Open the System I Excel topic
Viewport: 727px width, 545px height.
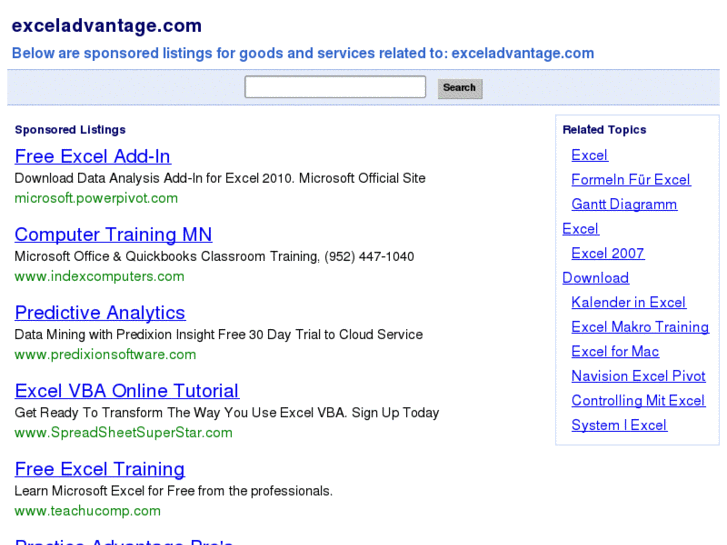619,425
